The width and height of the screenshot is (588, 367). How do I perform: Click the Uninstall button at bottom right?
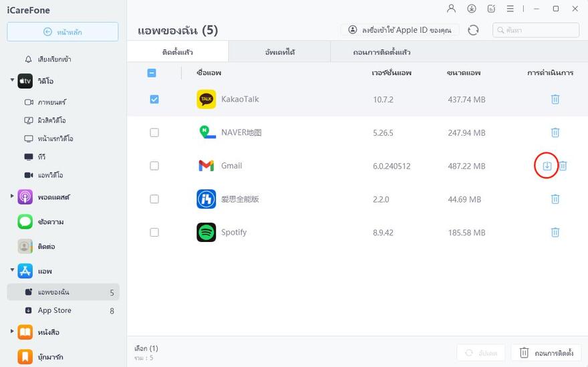tap(547, 353)
